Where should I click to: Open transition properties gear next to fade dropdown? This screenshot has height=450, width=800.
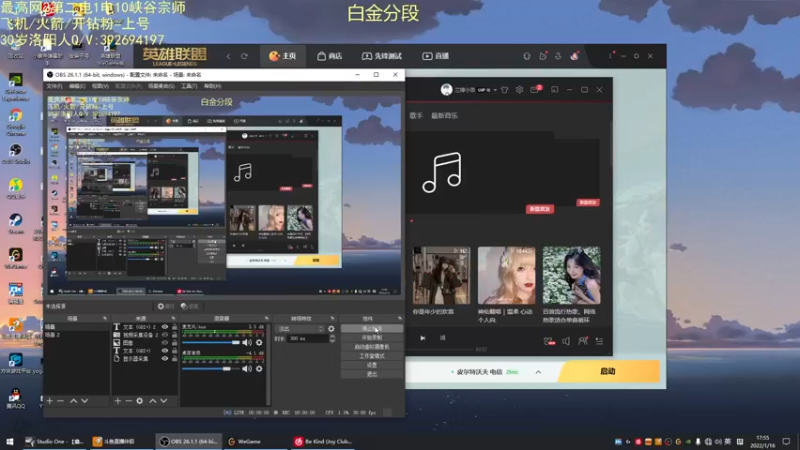coord(331,329)
